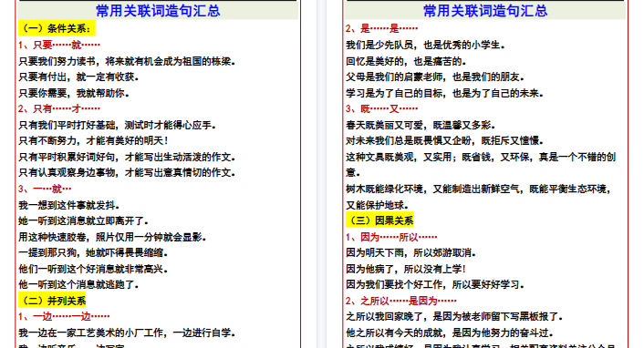Select the sentence starting '对未来我们总是'
The height and width of the screenshot is (348, 644).
click(444, 141)
